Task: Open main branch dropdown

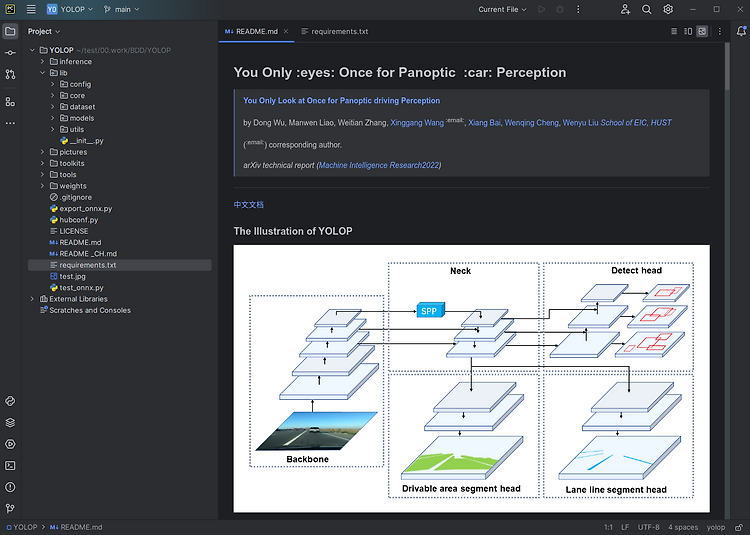Action: (x=121, y=9)
